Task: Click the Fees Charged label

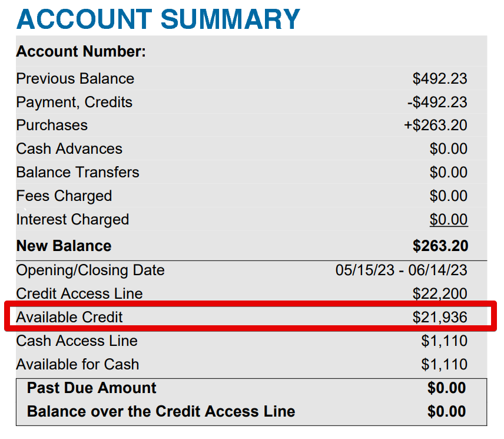Action: [64, 196]
